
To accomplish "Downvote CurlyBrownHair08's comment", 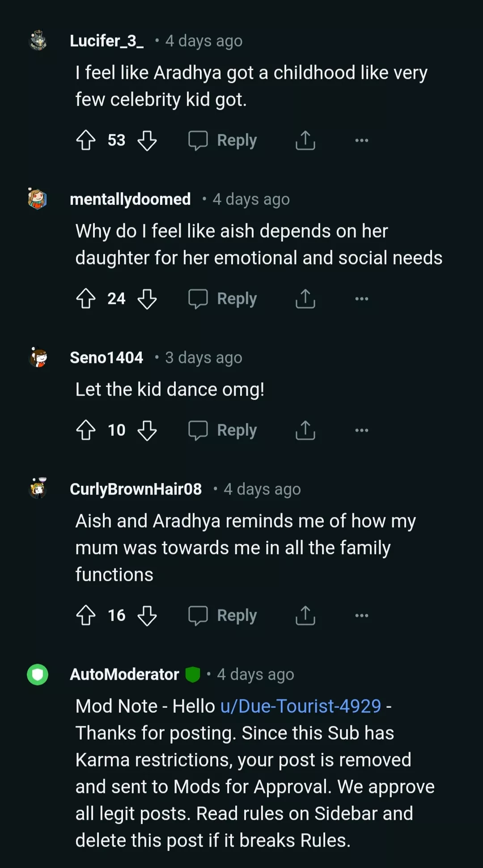I will point(147,615).
